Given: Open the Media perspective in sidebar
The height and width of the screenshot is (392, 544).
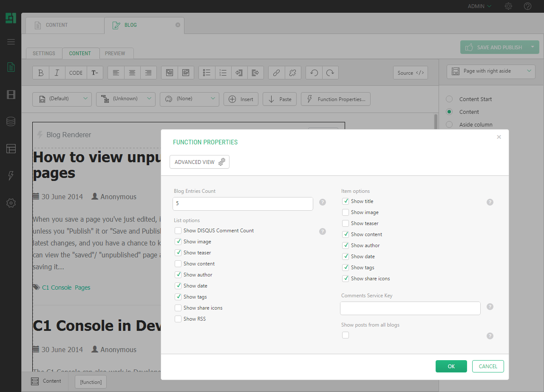Looking at the screenshot, I should coord(11,95).
